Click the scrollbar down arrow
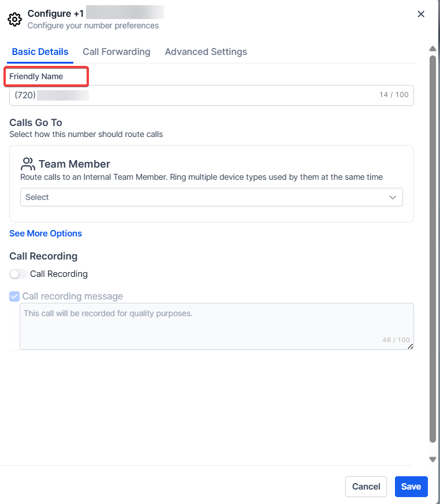Screen dimensions: 440x504 tap(432, 459)
